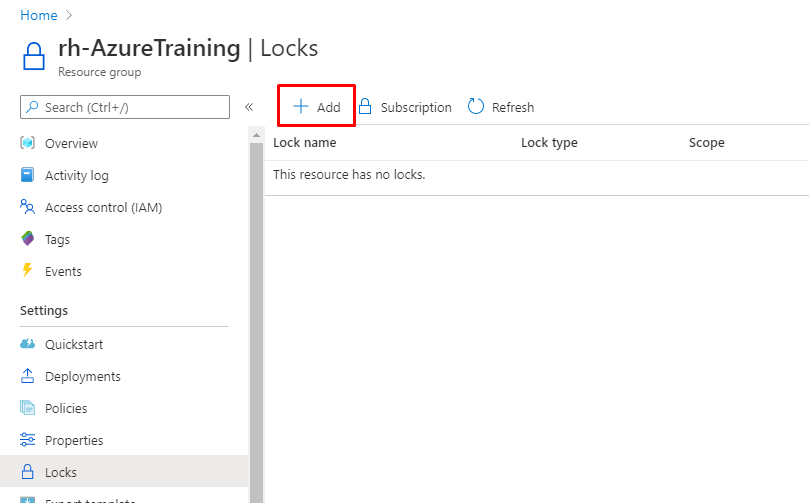Click the Subscription lock icon
The image size is (809, 503).
click(x=365, y=106)
